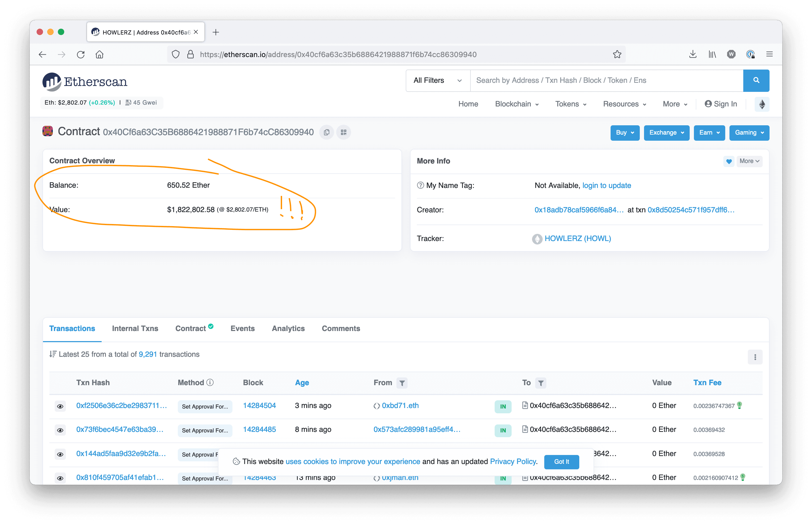The image size is (812, 524).
Task: Bookmark page with the star icon
Action: (x=617, y=54)
